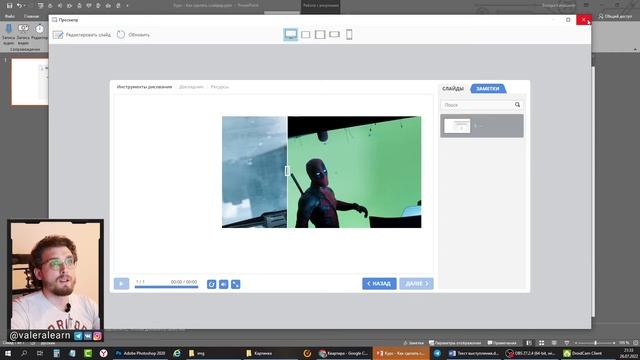Click PowerPoint zoom slider
640x360 pixels.
tap(595, 343)
